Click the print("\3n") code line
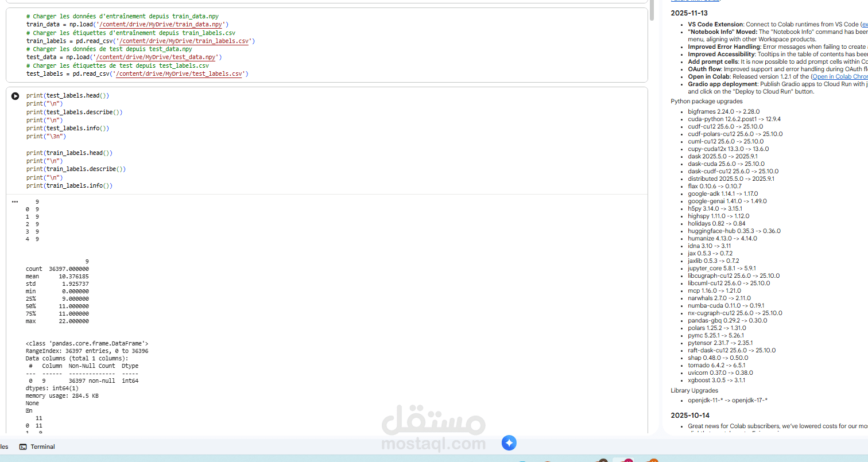 click(46, 137)
